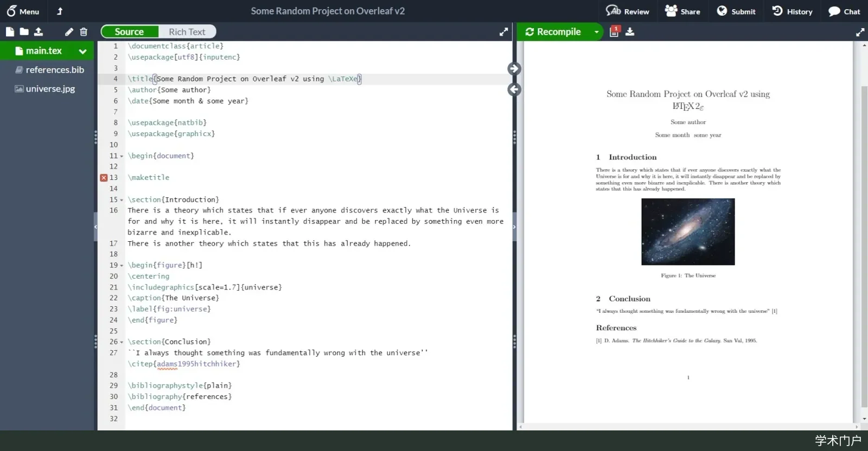This screenshot has height=451, width=868.
Task: Download the PDF with the download icon
Action: point(630,31)
